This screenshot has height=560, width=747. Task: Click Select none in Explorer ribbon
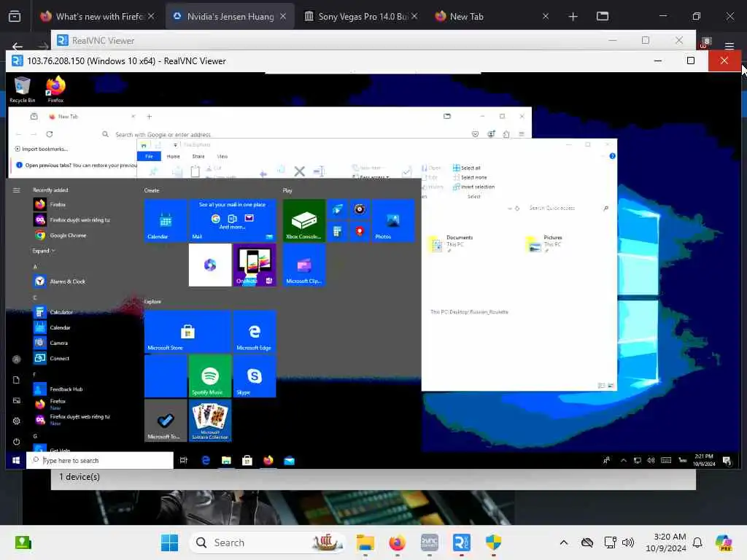(470, 177)
